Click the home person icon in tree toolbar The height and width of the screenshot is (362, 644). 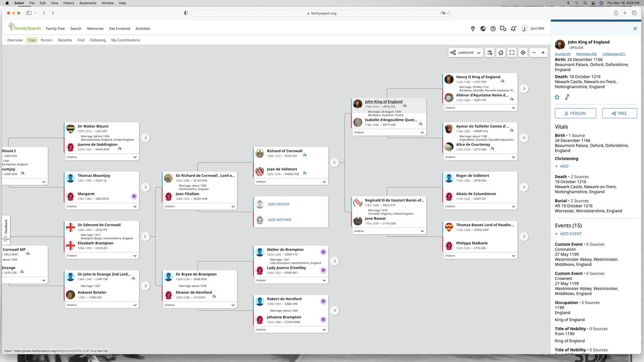pyautogui.click(x=501, y=53)
